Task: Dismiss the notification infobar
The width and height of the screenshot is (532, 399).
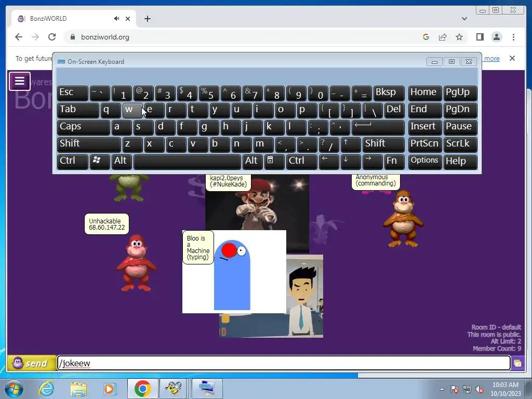Action: [x=512, y=58]
